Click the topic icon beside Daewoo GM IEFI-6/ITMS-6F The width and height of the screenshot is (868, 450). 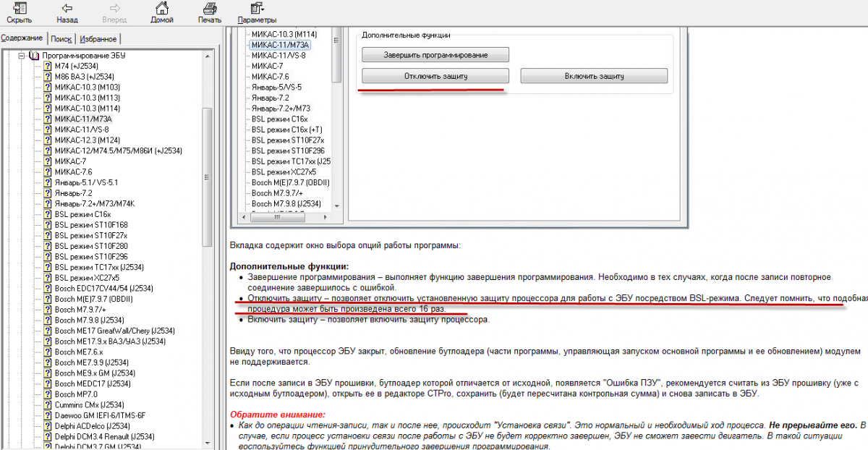tap(48, 415)
